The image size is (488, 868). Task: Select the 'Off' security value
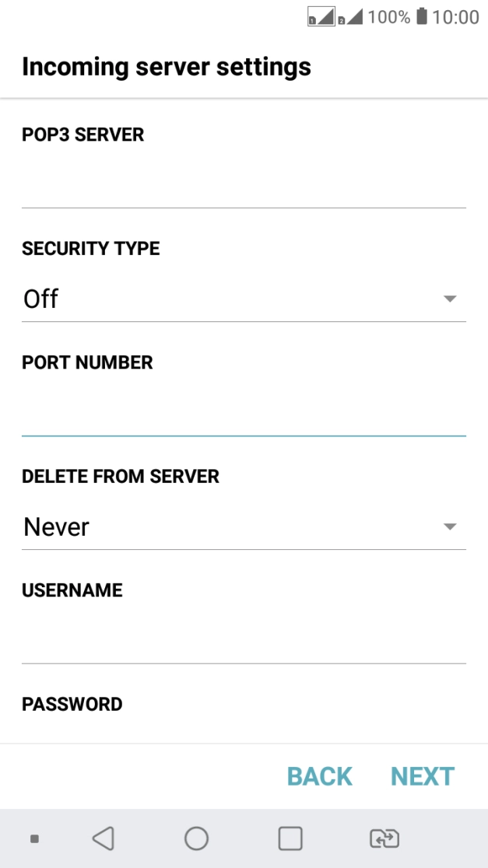(x=41, y=298)
